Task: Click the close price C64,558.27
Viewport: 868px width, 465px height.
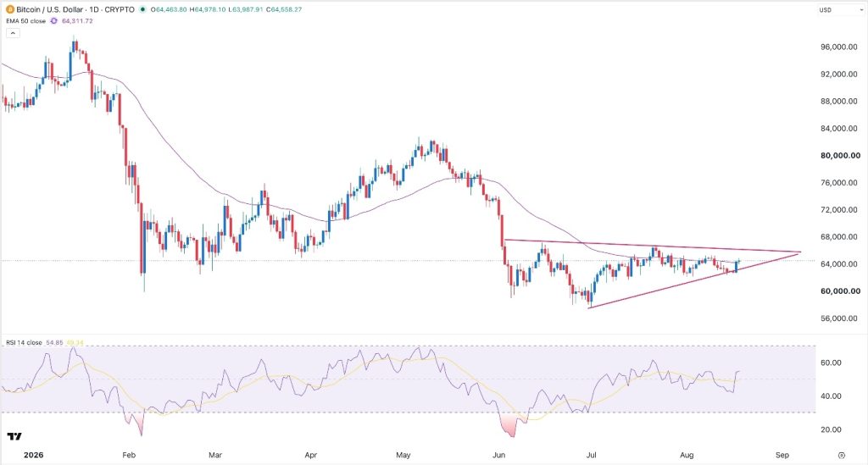Action: click(283, 9)
